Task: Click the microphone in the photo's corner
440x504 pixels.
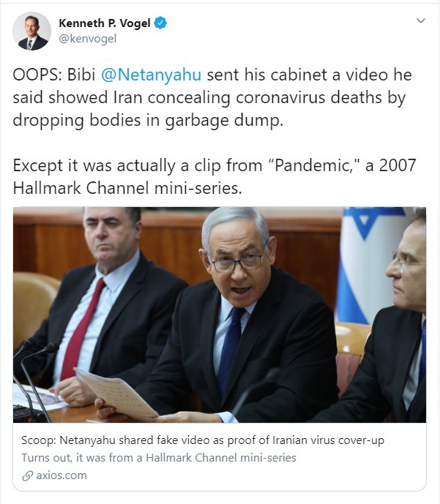Action: click(x=34, y=381)
